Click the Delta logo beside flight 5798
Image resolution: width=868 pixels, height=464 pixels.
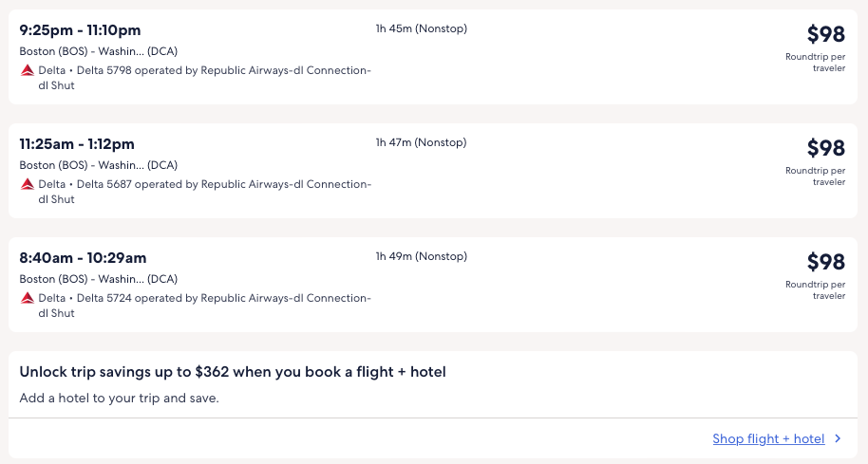tap(27, 70)
